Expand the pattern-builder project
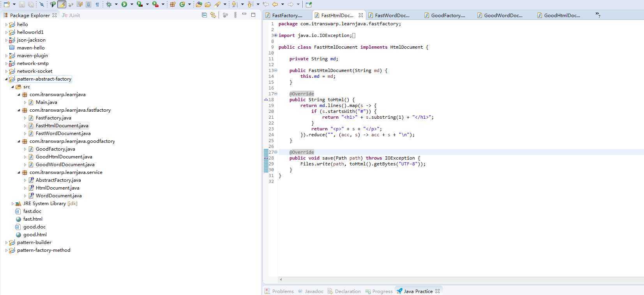Screen dimensions: 644x295 (x=6, y=242)
